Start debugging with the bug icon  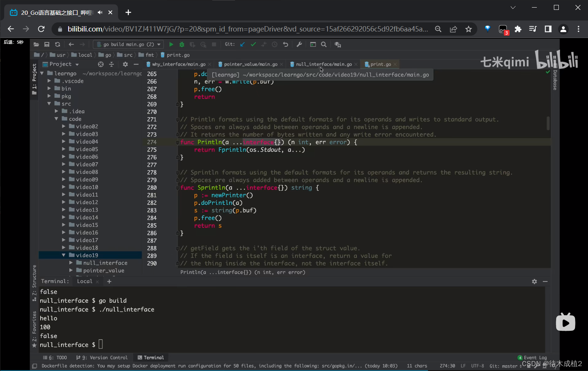coord(182,44)
